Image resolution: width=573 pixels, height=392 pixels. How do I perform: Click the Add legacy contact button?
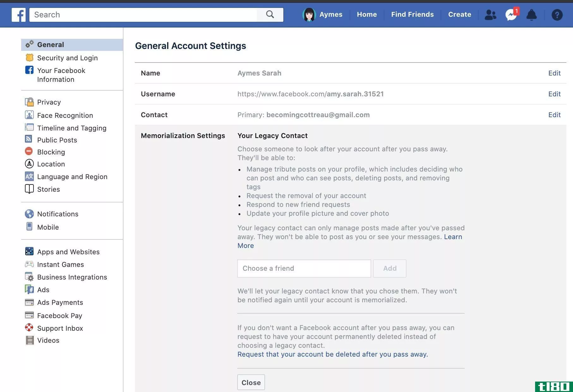point(390,268)
